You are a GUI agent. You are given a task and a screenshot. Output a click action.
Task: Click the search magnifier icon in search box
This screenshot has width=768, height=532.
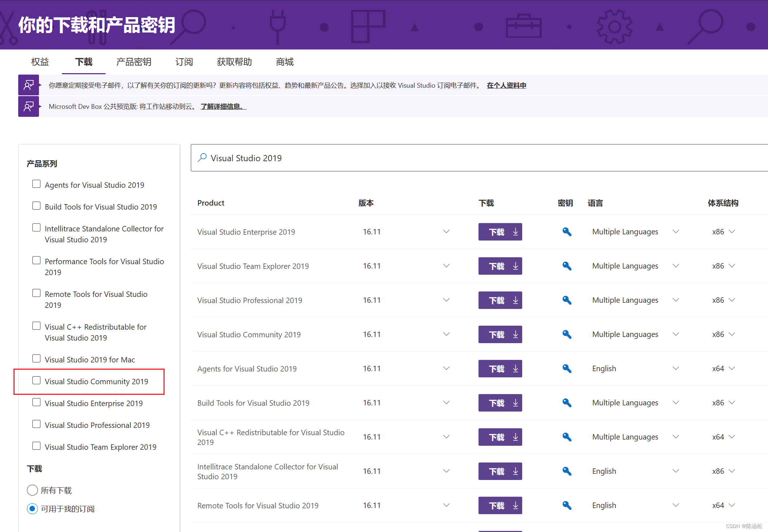[x=202, y=158]
